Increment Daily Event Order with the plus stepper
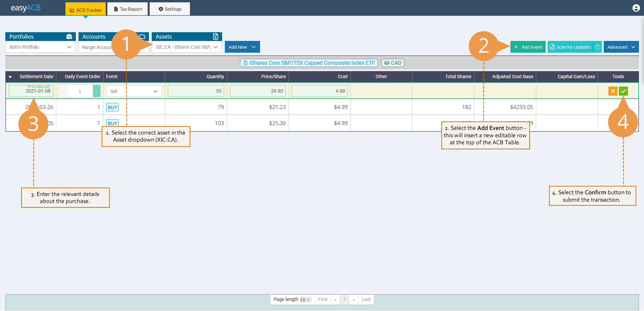Image resolution: width=644 pixels, height=311 pixels. pyautogui.click(x=96, y=91)
